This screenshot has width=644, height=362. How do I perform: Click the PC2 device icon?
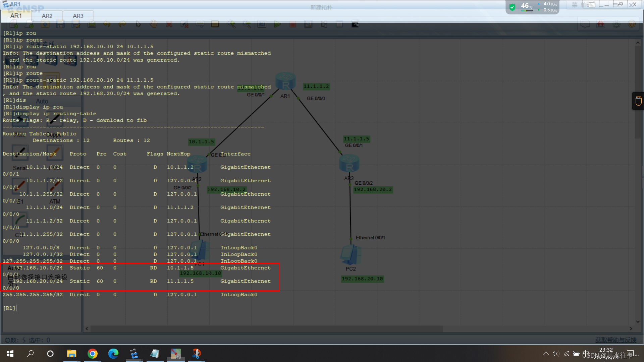click(x=351, y=255)
